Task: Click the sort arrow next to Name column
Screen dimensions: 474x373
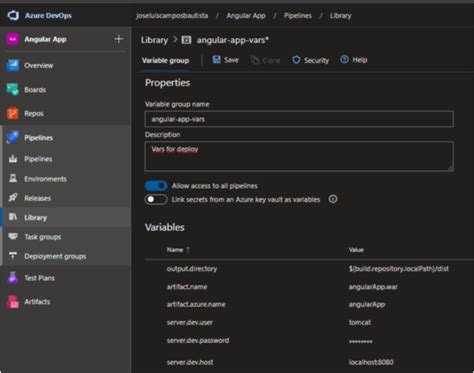Action: [x=188, y=250]
